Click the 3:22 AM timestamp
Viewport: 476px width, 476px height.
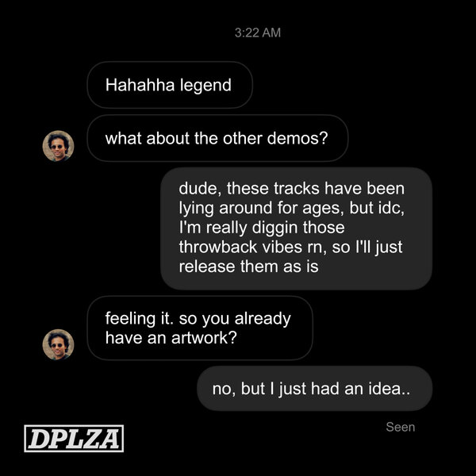(258, 33)
